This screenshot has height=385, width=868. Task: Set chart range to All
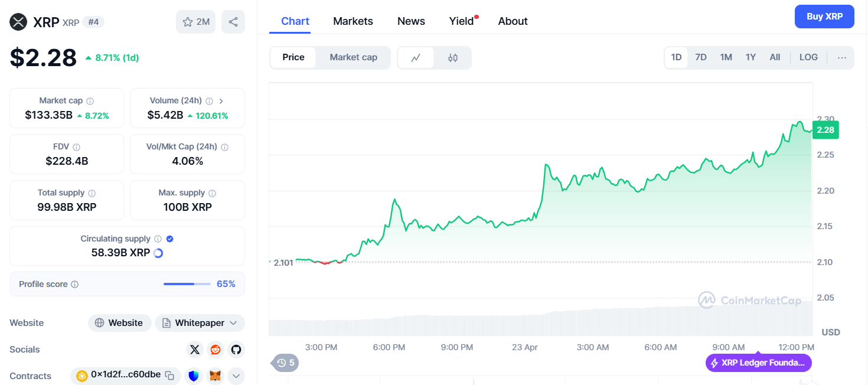point(775,58)
